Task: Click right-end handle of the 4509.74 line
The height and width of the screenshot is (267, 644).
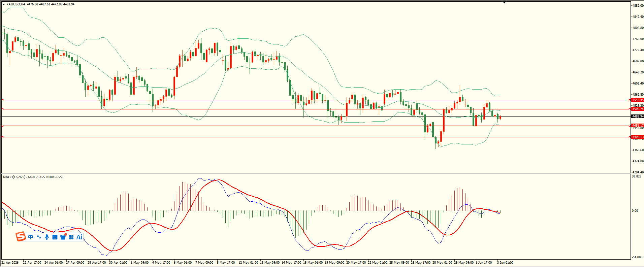Action: [x=630, y=109]
